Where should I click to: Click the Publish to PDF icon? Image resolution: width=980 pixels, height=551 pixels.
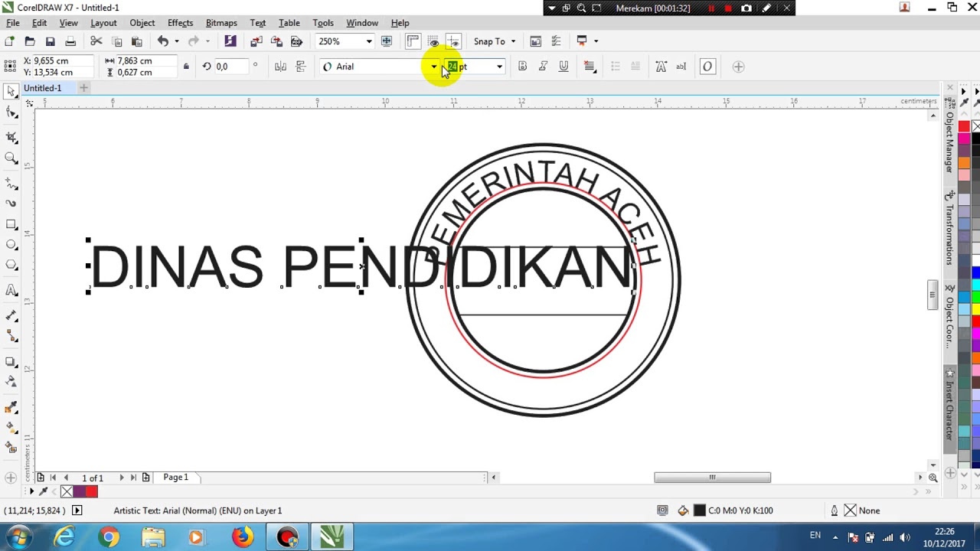click(x=297, y=41)
